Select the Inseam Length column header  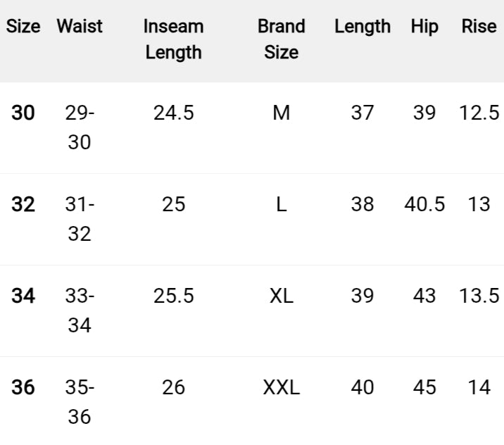pos(174,39)
